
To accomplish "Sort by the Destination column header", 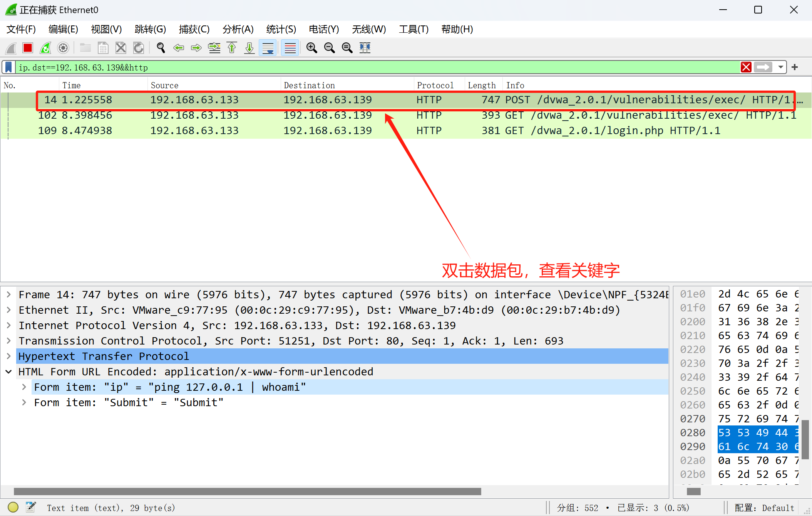I will coord(347,85).
